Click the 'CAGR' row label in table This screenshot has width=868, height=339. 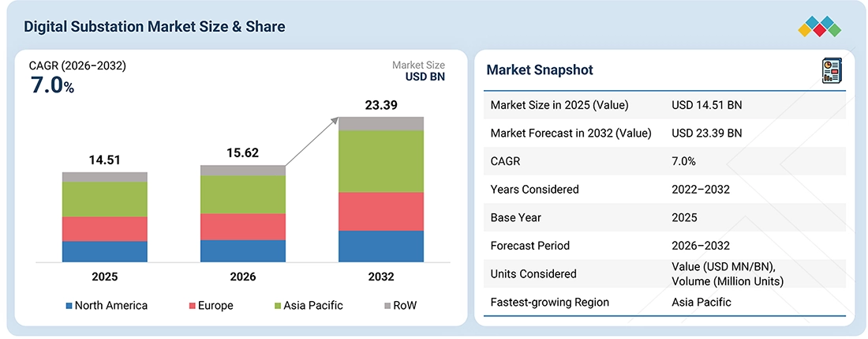(504, 161)
